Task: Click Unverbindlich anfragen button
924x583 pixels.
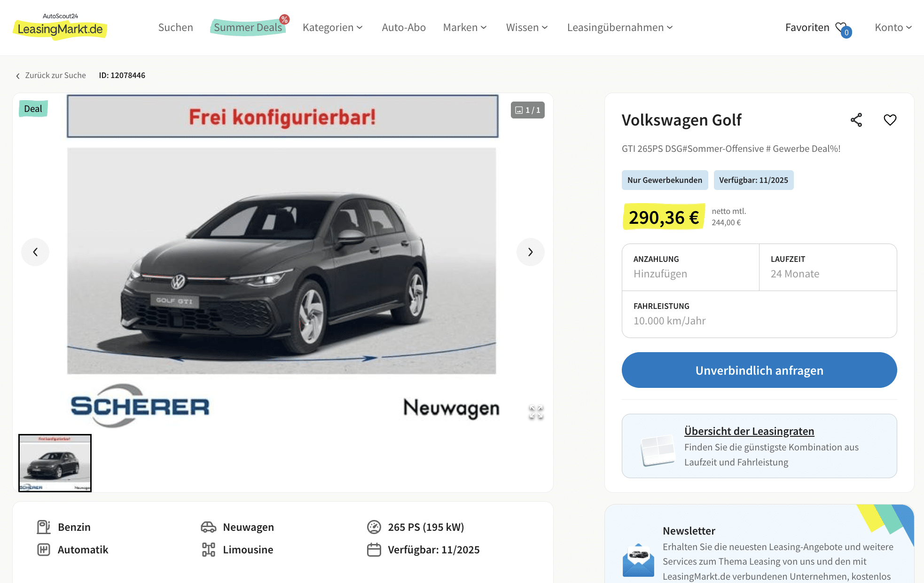Action: (x=759, y=370)
